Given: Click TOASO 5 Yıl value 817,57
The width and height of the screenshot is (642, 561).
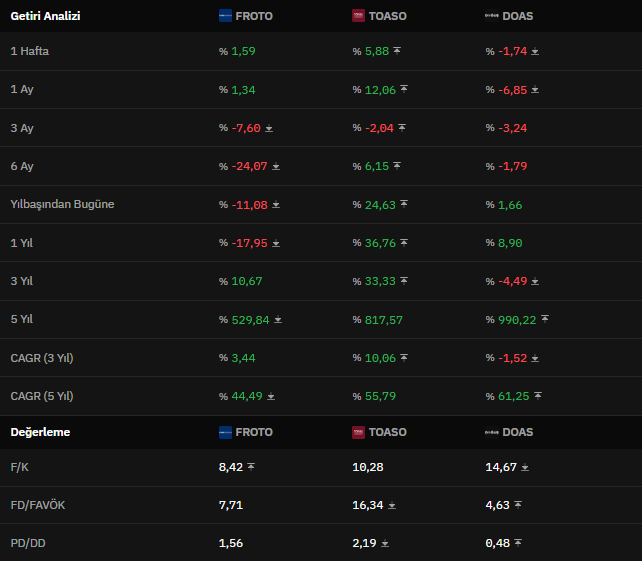Looking at the screenshot, I should coord(384,320).
